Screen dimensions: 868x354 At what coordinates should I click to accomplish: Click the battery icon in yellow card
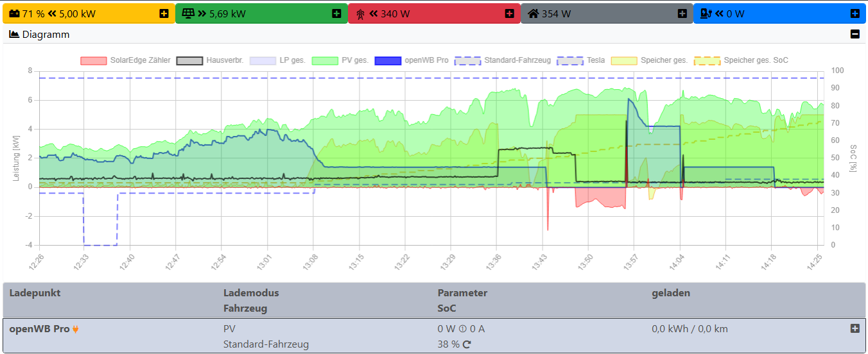coord(14,13)
